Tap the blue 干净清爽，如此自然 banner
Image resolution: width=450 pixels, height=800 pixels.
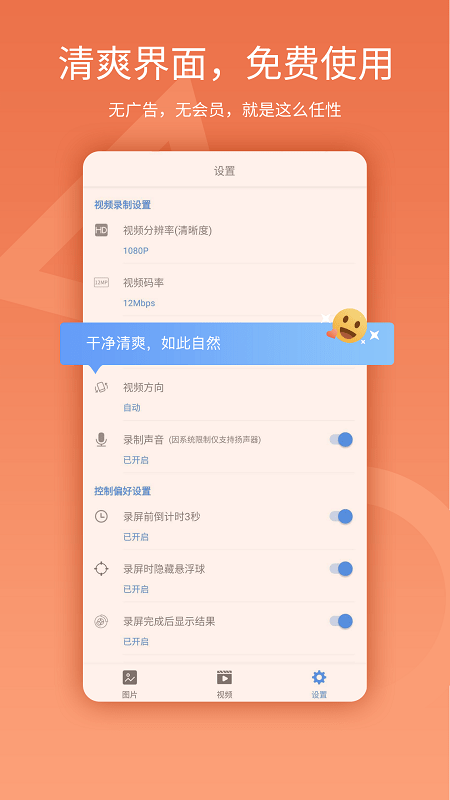[x=227, y=343]
